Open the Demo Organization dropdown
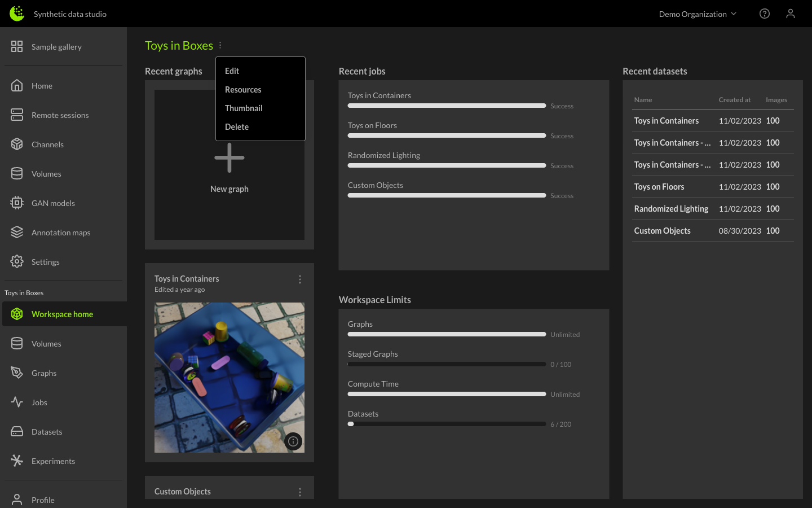 [698, 14]
